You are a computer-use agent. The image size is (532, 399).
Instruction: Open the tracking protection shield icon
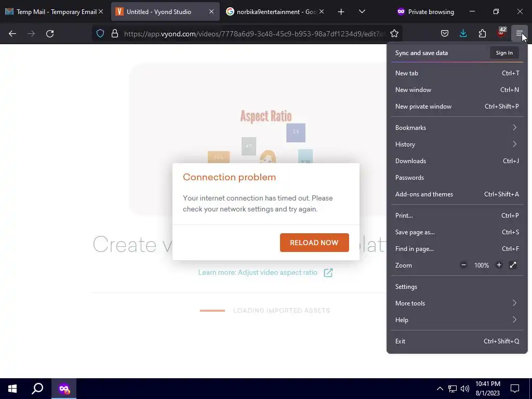pos(100,34)
